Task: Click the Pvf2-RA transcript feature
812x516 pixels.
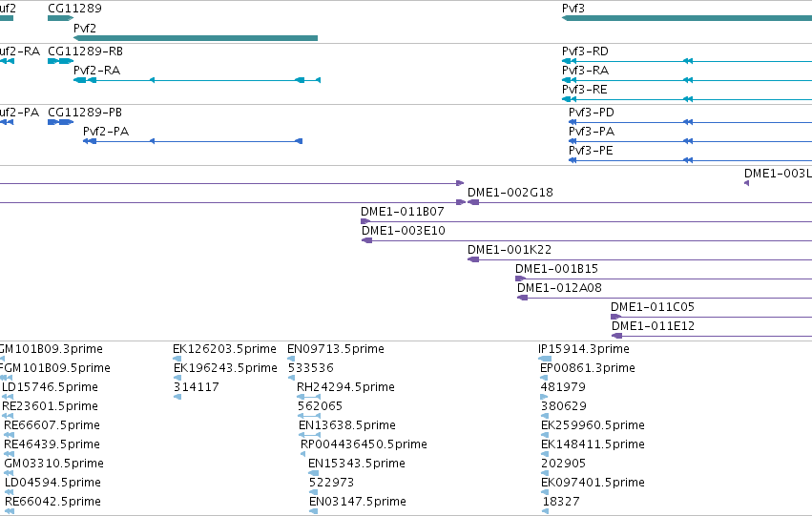Action: 197,80
